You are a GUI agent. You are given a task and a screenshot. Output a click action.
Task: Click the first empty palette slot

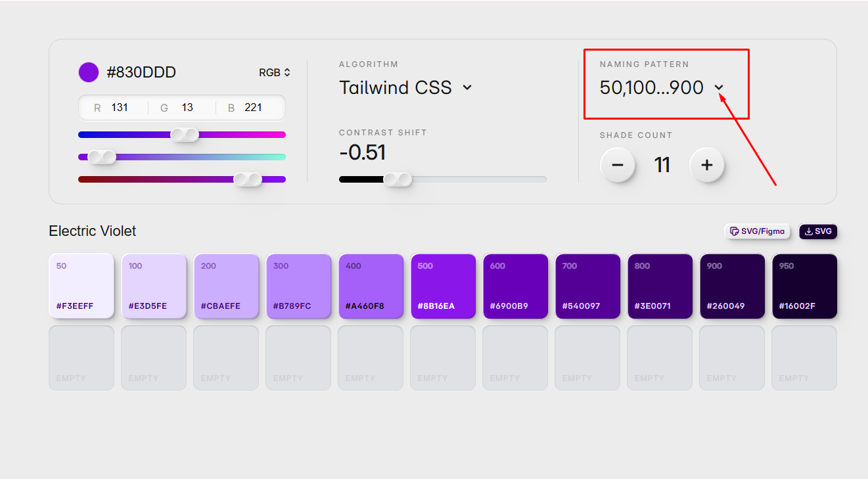[x=81, y=357]
